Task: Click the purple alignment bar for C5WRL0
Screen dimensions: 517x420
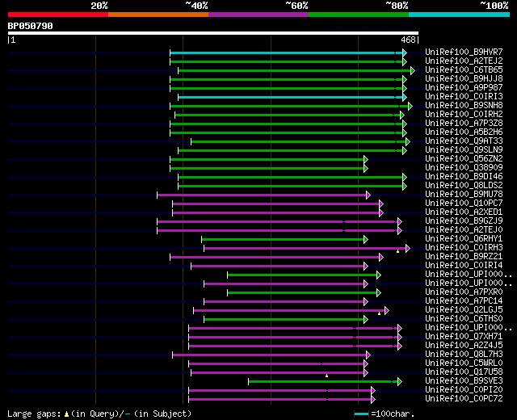Action: [x=276, y=364]
